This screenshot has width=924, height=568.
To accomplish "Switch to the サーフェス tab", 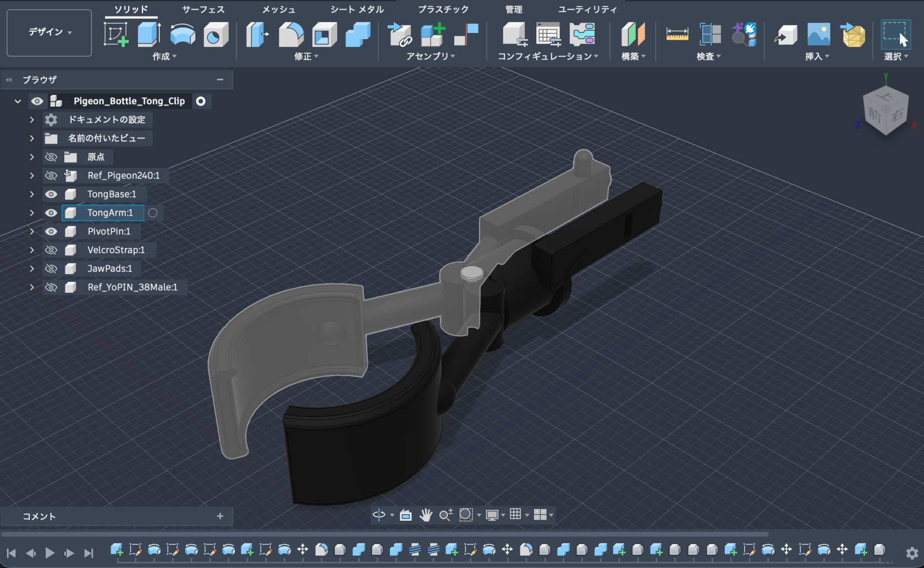I will tap(204, 9).
